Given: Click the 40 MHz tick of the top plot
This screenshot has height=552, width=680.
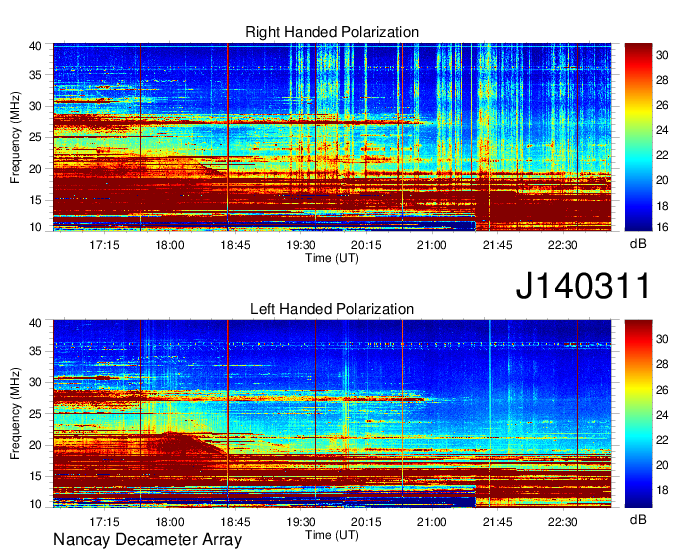Looking at the screenshot, I should [x=35, y=46].
